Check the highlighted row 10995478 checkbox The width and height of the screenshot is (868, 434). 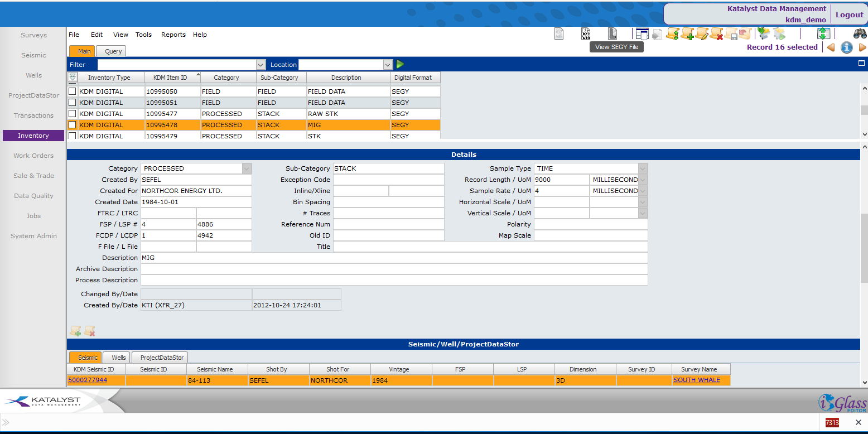click(x=72, y=124)
